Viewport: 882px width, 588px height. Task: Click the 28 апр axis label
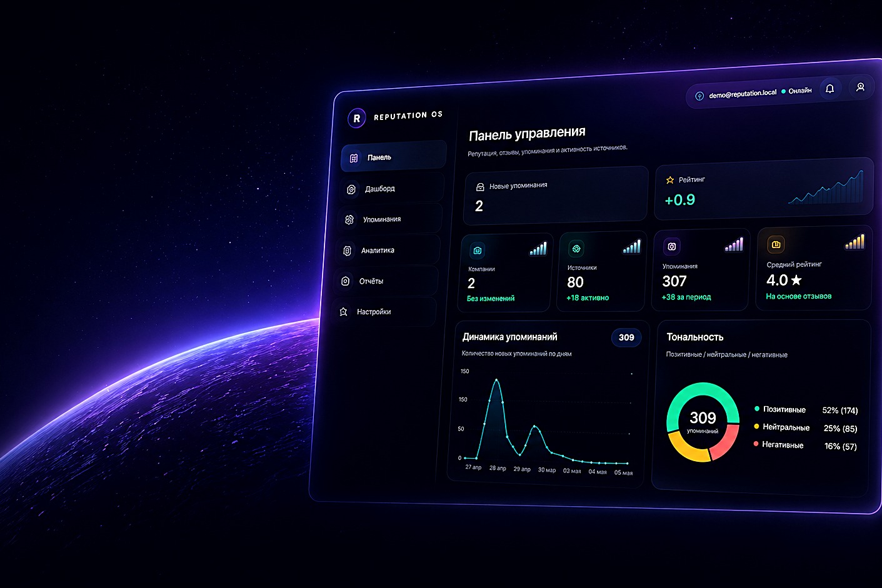pyautogui.click(x=498, y=468)
